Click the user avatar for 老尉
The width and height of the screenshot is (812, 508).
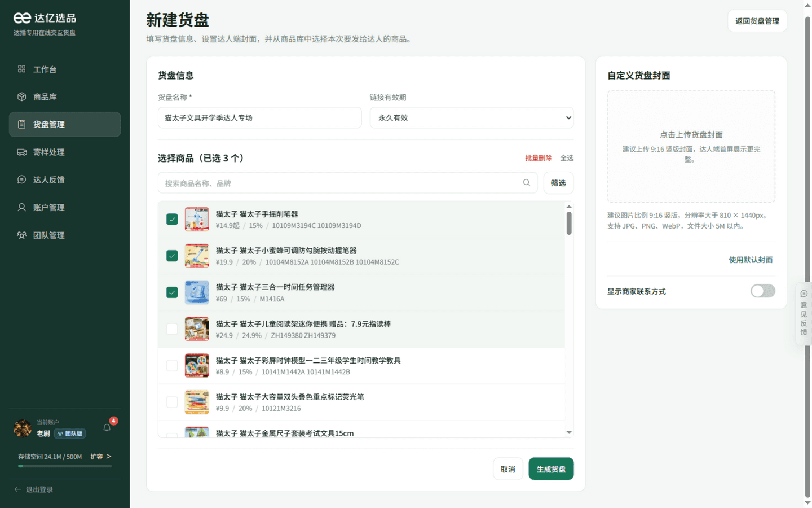23,428
